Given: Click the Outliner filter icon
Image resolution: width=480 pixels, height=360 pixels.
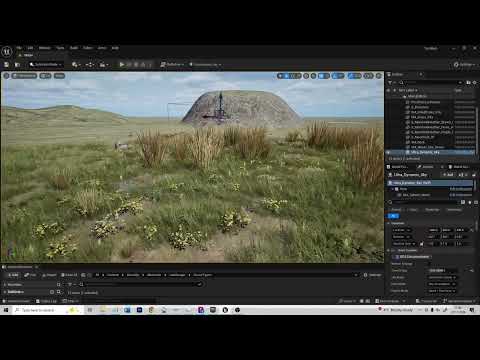Looking at the screenshot, I should [391, 82].
